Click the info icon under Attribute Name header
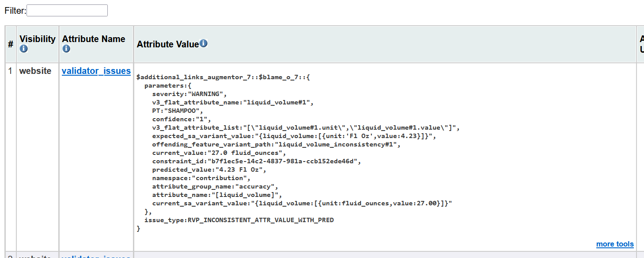This screenshot has width=644, height=258. pyautogui.click(x=66, y=49)
